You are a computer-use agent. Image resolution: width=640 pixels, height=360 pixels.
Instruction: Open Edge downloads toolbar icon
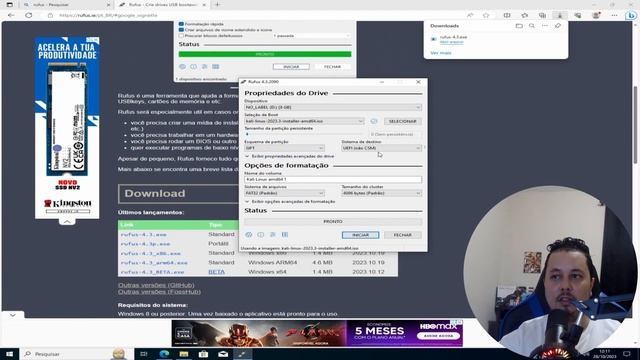560,15
